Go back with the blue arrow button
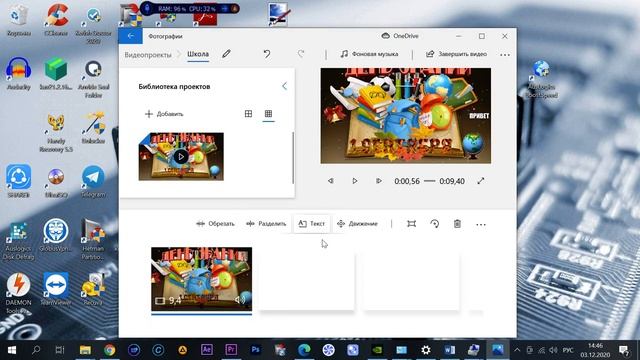Viewport: 640px width, 360px height. [131, 36]
